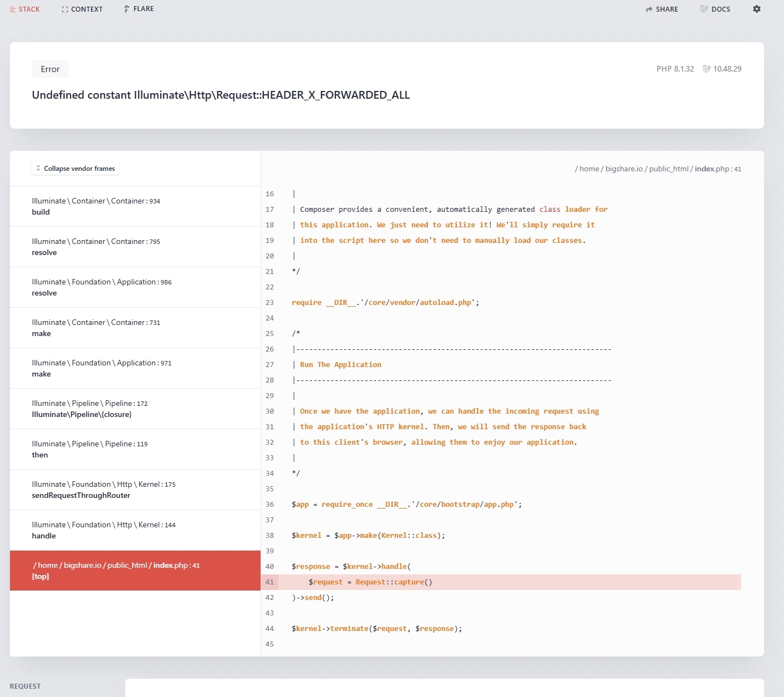Select Container make frame line 731

click(135, 328)
